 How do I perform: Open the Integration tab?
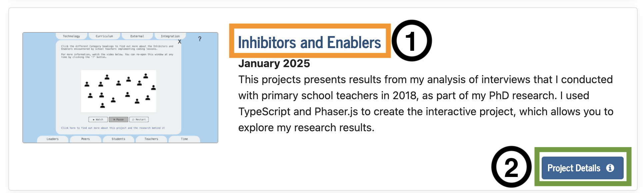tap(170, 36)
